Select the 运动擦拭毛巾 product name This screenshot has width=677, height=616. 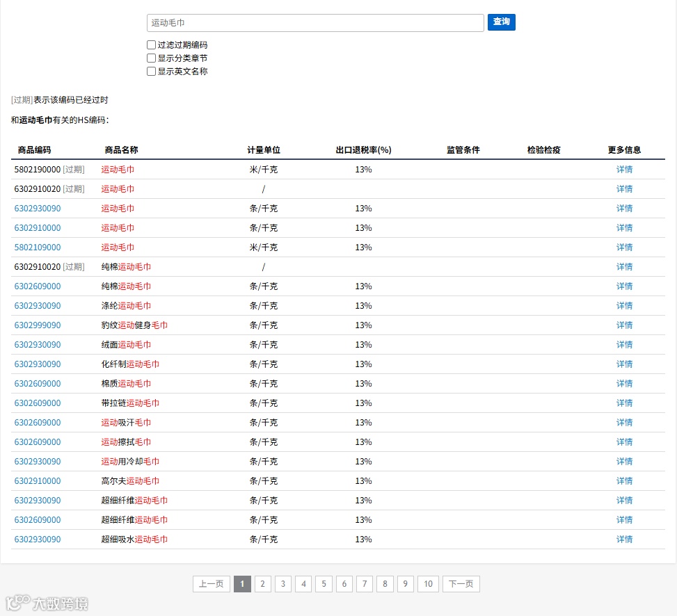(126, 442)
